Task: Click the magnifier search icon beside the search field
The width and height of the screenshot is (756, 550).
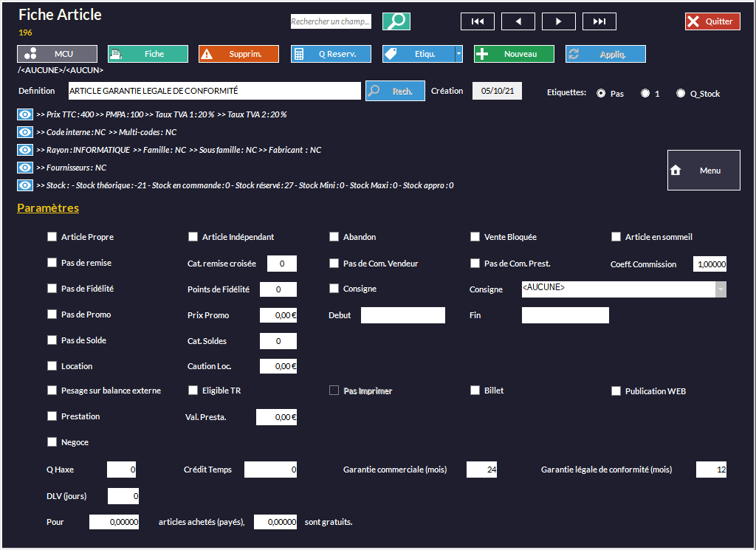Action: pos(396,21)
